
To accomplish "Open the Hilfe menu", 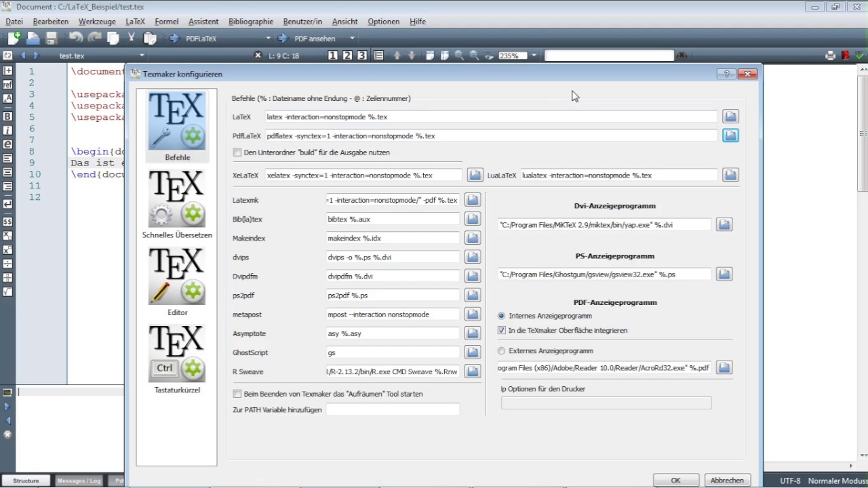I will tap(418, 22).
